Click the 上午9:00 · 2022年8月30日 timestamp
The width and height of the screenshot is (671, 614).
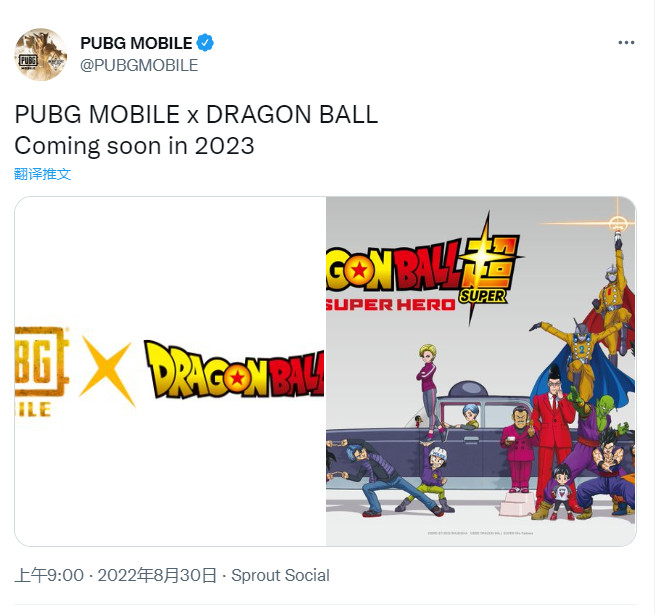point(116,575)
